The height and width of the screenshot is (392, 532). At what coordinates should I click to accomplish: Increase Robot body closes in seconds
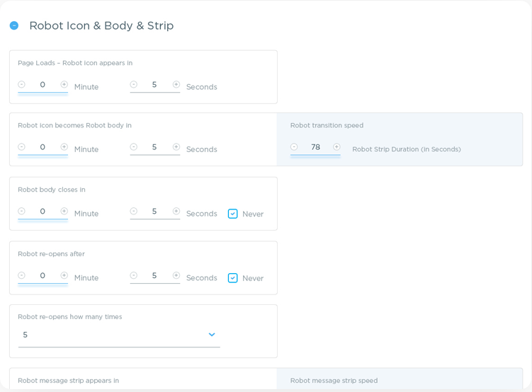point(176,211)
